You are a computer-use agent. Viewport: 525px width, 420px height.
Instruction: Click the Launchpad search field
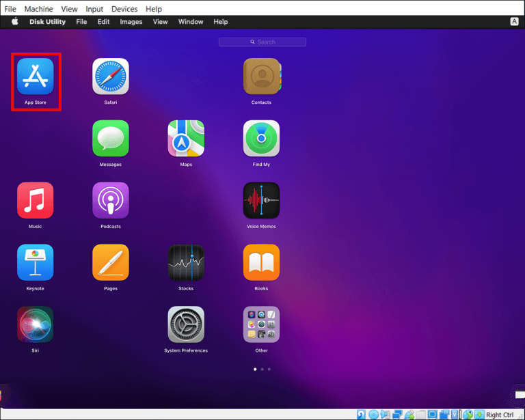(262, 42)
